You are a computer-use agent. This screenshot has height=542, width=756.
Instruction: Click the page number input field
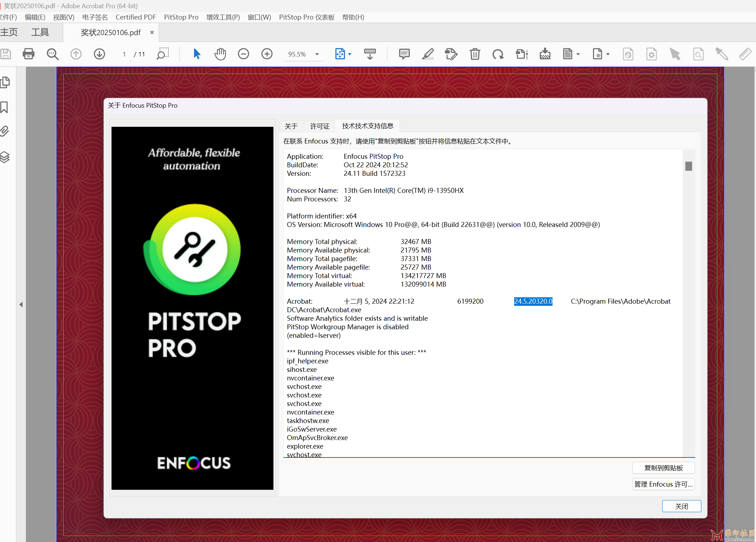pyautogui.click(x=125, y=54)
